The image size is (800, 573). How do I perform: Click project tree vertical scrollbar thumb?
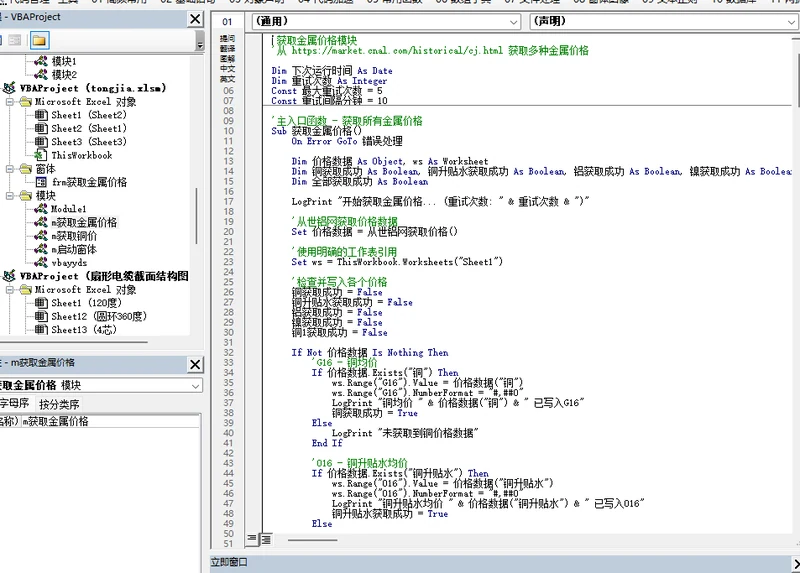pyautogui.click(x=196, y=216)
